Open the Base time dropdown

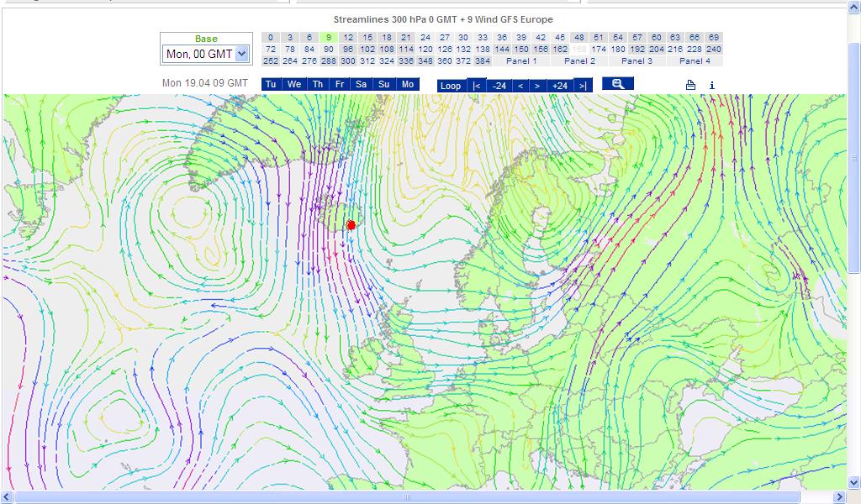(x=242, y=54)
